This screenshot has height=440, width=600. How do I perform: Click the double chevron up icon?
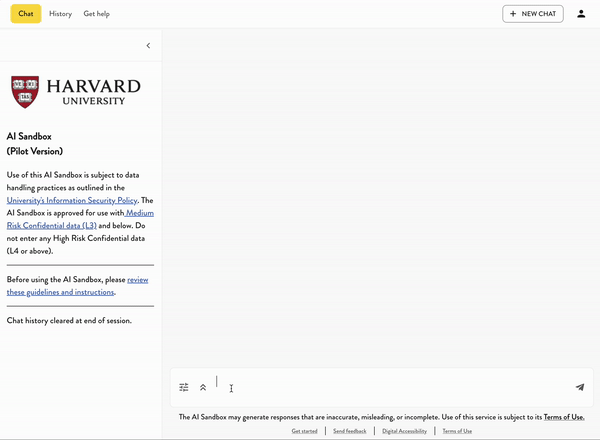(x=203, y=387)
